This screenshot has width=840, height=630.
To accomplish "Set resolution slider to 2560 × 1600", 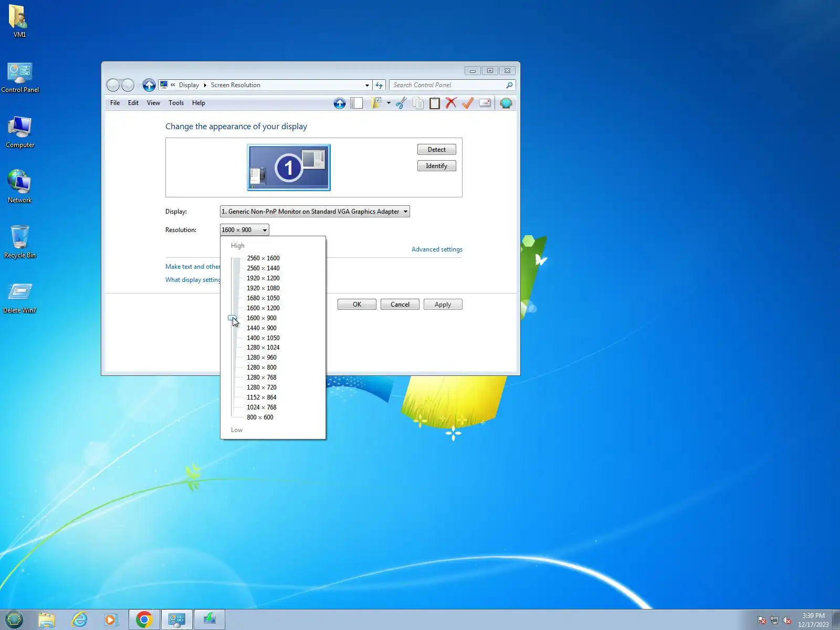I will (x=263, y=258).
